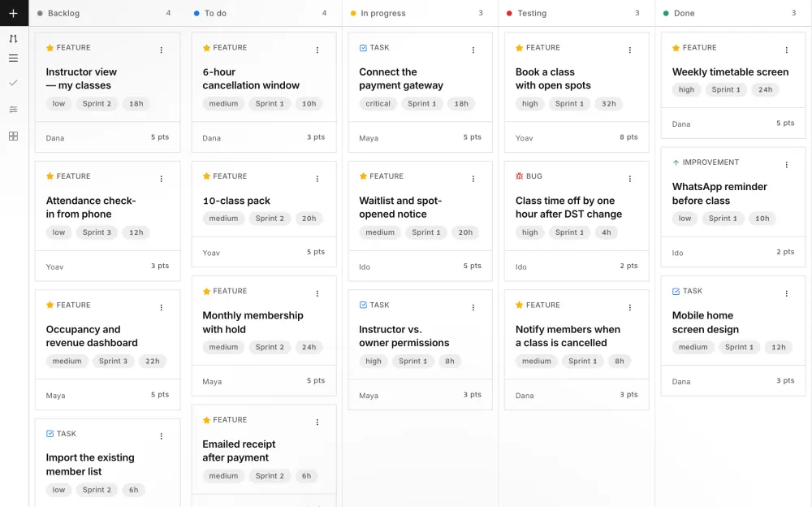Open options menu on Mobile home screen design
This screenshot has width=812, height=507.
pyautogui.click(x=787, y=293)
